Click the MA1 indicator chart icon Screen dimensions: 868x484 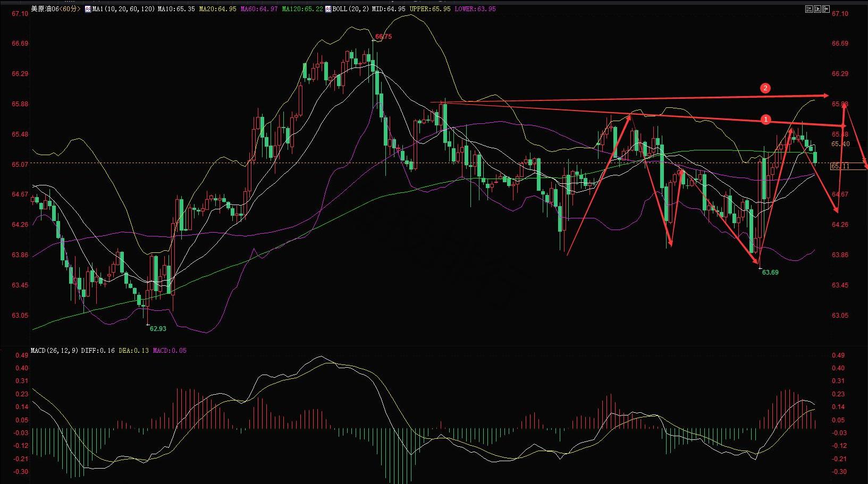pos(88,9)
